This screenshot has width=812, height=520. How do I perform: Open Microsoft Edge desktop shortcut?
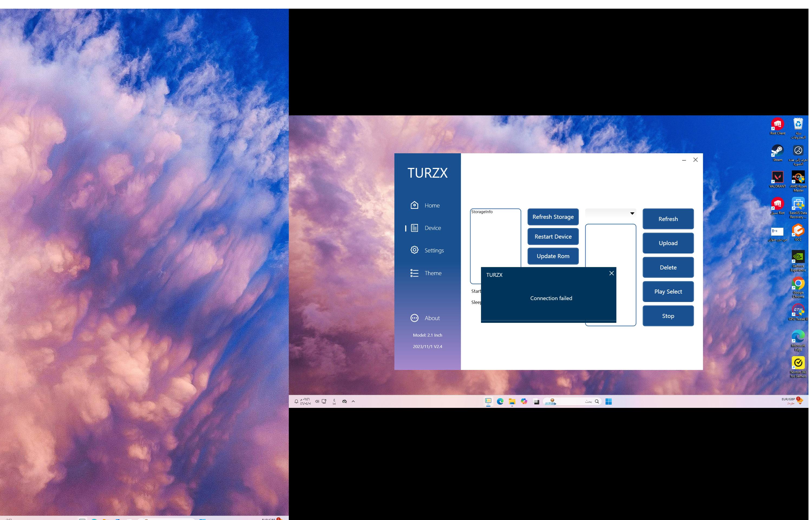click(798, 341)
